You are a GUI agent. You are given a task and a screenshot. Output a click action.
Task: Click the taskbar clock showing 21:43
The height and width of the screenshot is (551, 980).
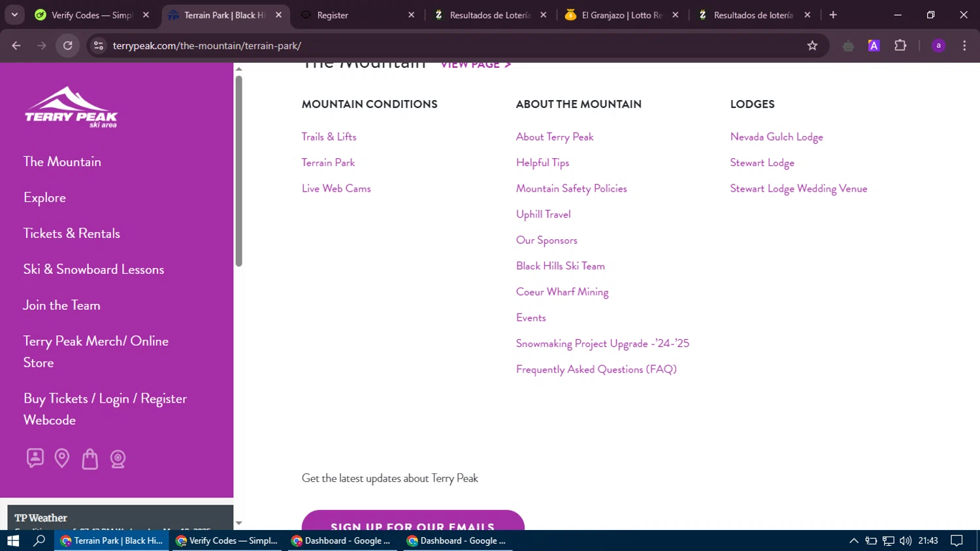(x=928, y=541)
